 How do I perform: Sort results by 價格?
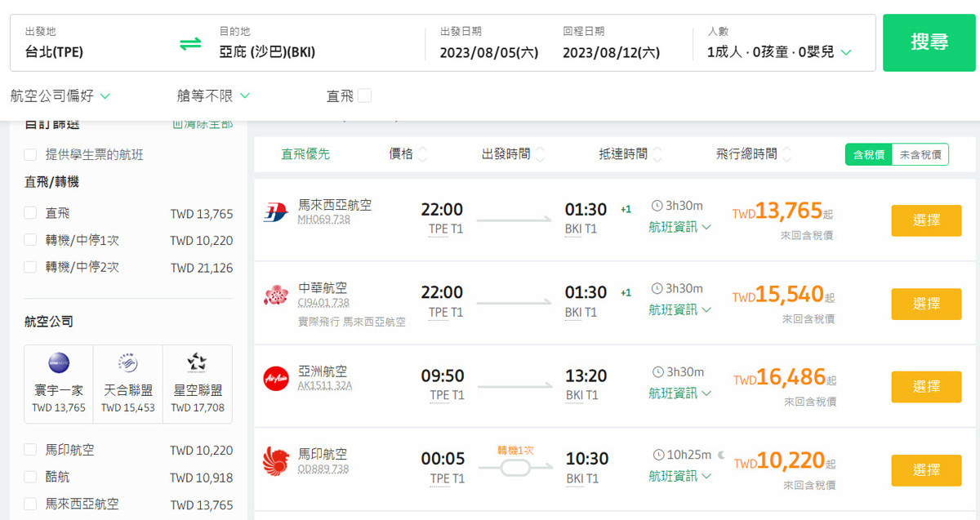(x=408, y=154)
